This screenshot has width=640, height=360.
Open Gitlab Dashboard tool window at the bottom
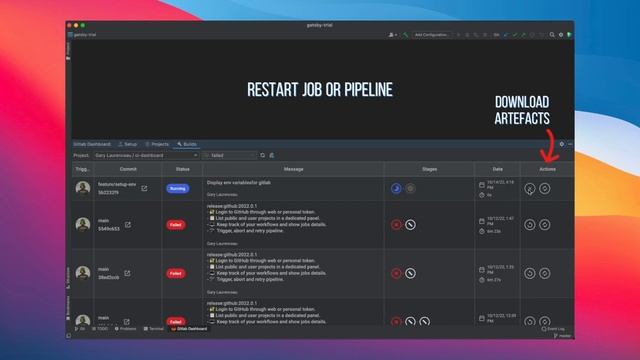[x=189, y=329]
